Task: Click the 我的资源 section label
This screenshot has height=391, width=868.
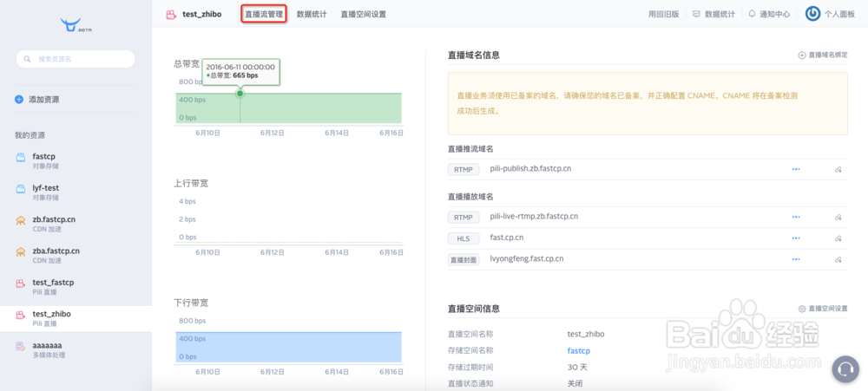Action: pyautogui.click(x=30, y=135)
